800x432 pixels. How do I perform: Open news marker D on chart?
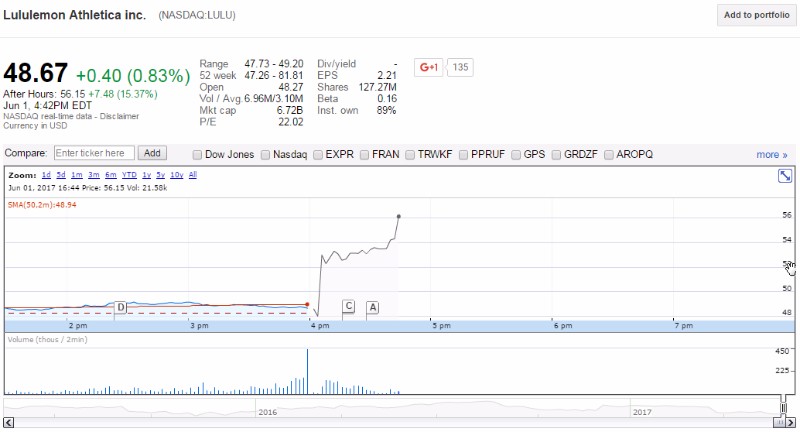coord(120,307)
